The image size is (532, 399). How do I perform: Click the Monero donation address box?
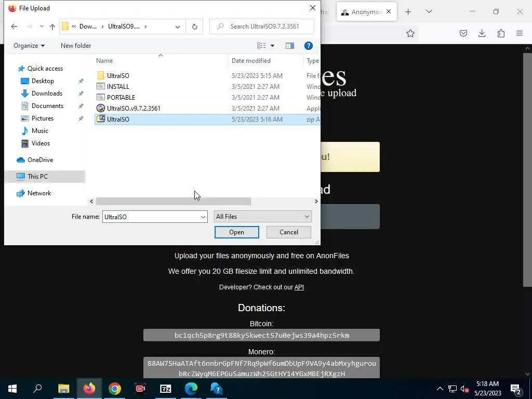(261, 368)
